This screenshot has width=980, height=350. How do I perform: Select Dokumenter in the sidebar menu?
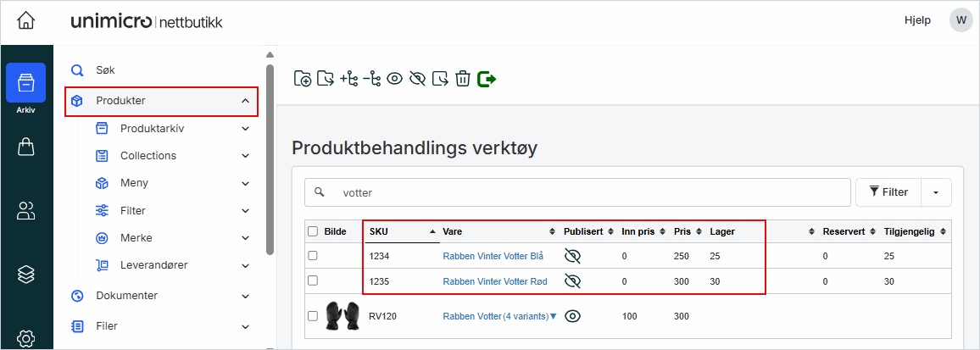click(x=126, y=296)
